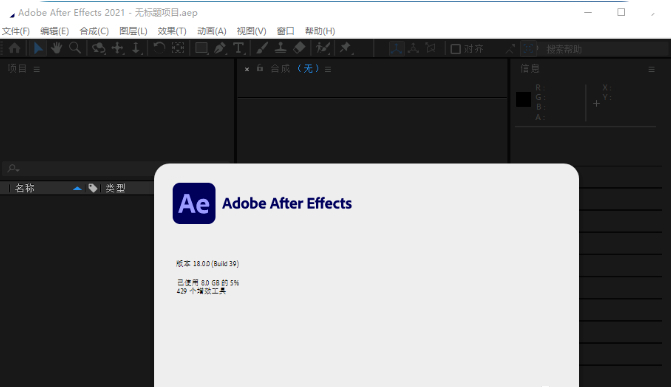This screenshot has width=671, height=387.
Task: Maximize the After Effects window
Action: 621,12
